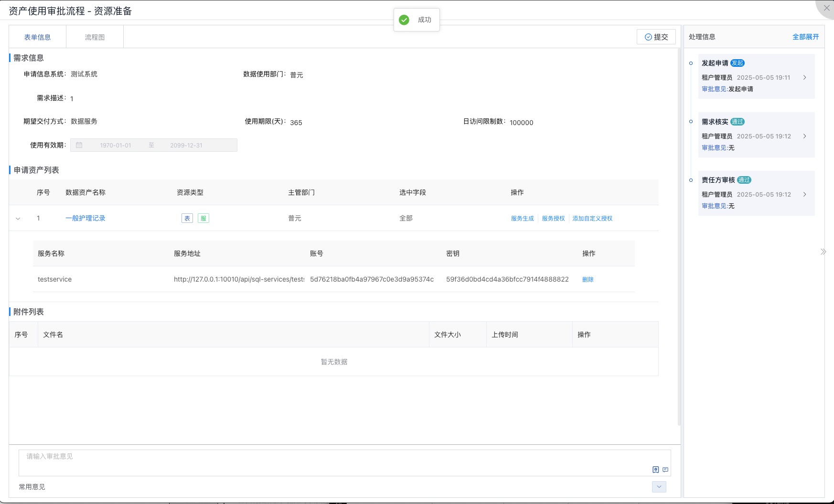Expand the 发起申请 step details arrow
Image resolution: width=834 pixels, height=504 pixels.
[x=805, y=77]
